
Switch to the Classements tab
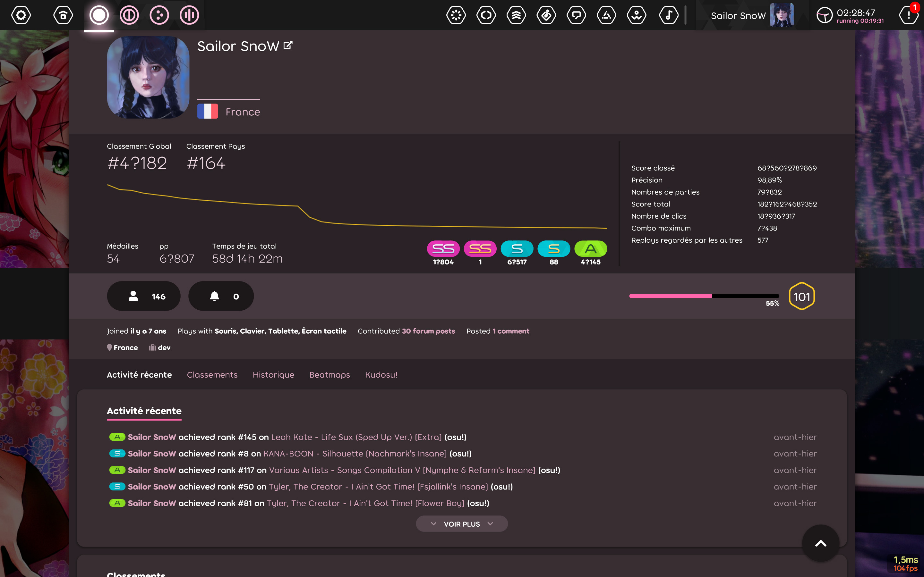tap(212, 375)
